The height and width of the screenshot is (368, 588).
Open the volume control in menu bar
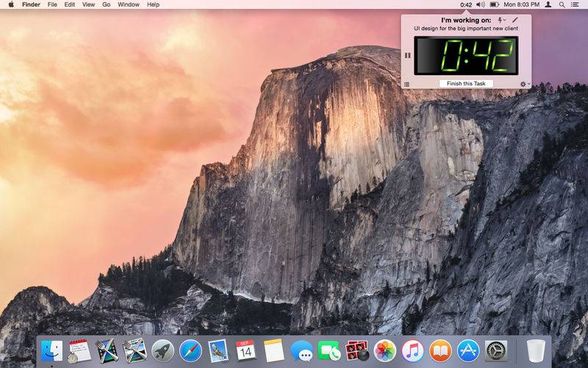click(x=481, y=4)
